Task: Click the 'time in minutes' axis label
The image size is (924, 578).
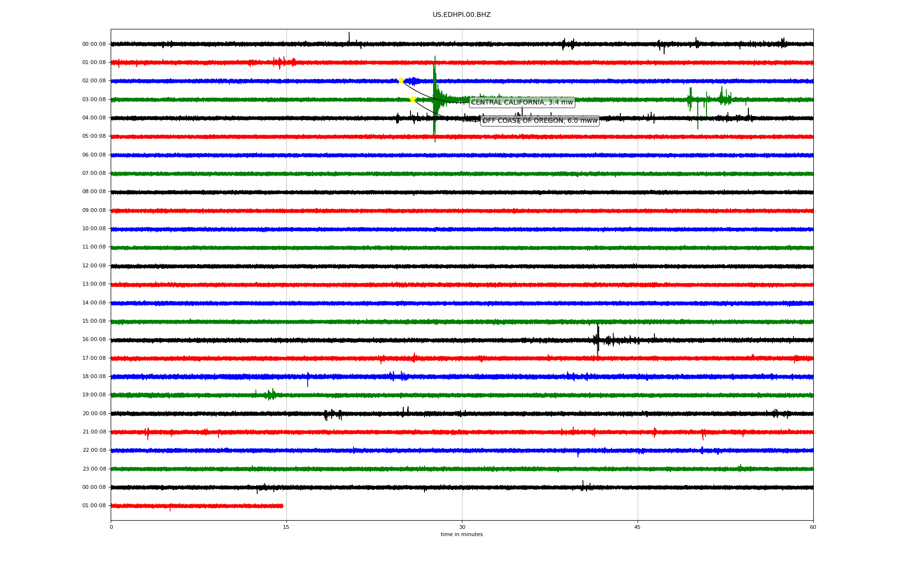Action: pos(461,534)
